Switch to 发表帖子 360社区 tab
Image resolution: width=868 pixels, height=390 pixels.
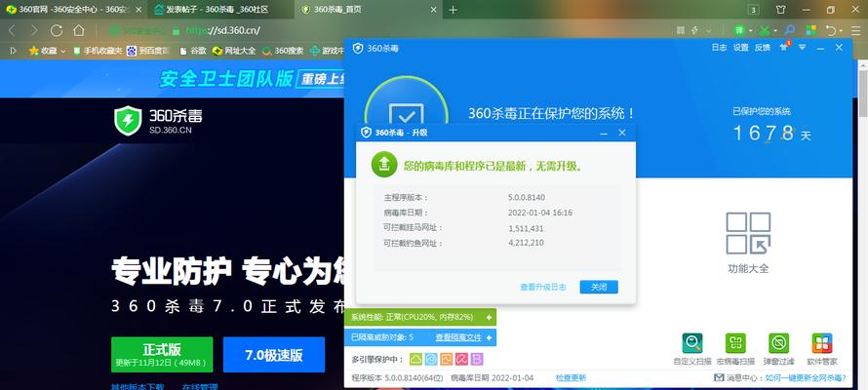pos(218,10)
